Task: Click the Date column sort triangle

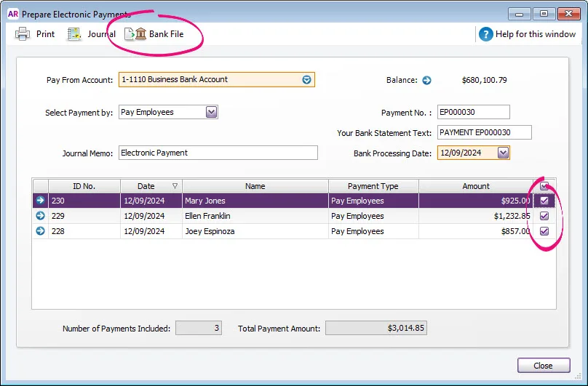Action: click(x=175, y=186)
